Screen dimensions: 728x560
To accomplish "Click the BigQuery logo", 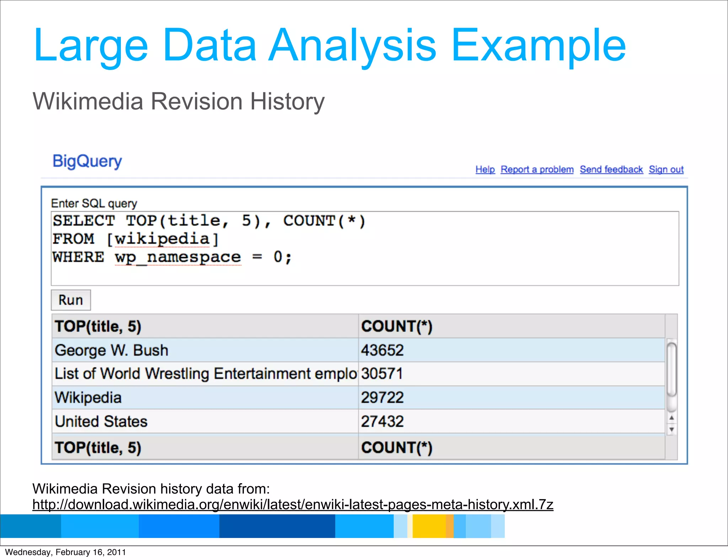I will pyautogui.click(x=87, y=162).
